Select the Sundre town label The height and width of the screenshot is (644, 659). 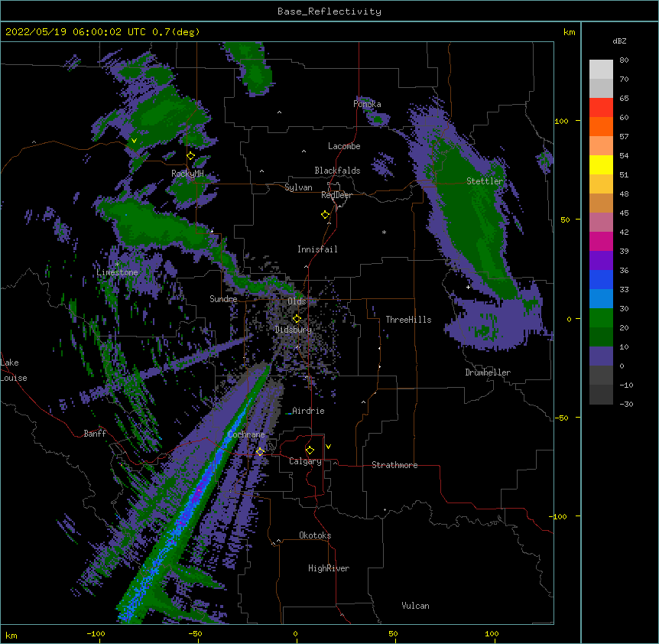click(x=223, y=299)
